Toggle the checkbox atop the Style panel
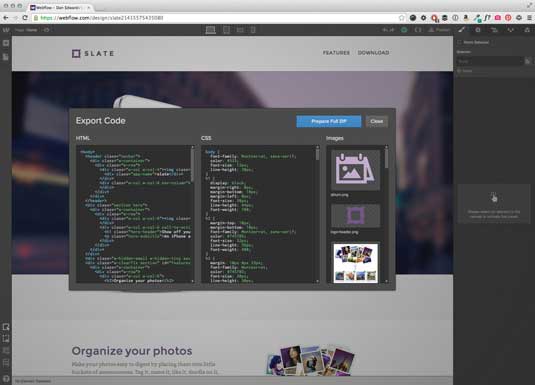 tap(459, 42)
